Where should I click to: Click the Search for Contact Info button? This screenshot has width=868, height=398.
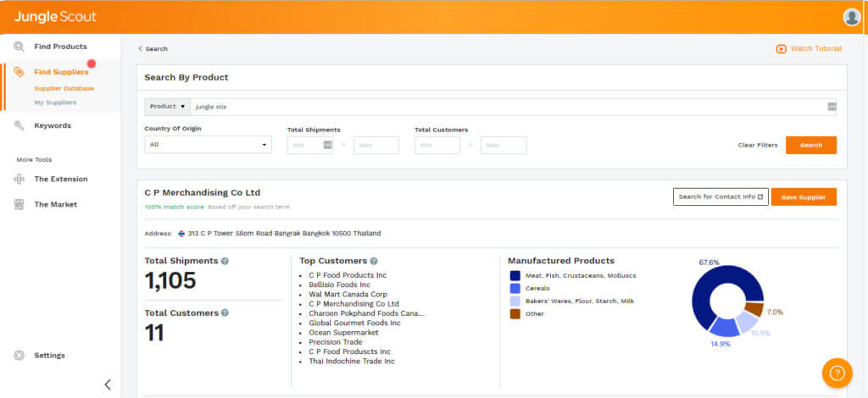(721, 196)
